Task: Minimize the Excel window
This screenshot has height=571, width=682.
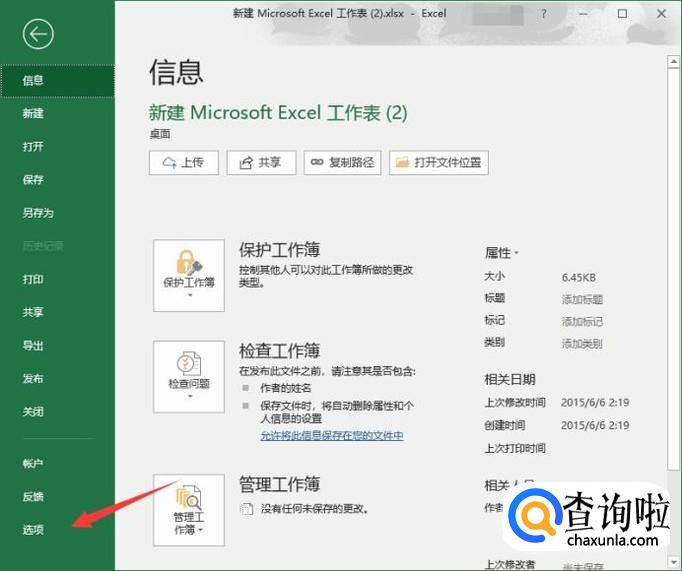Action: pyautogui.click(x=583, y=14)
